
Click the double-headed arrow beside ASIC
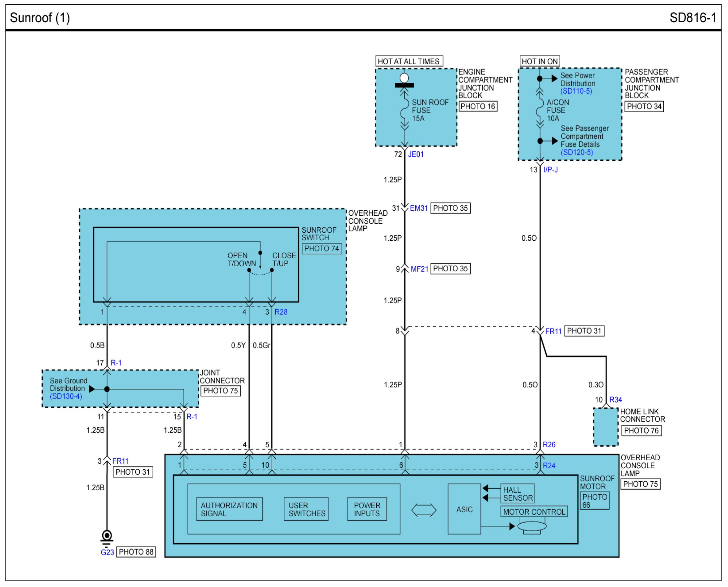pos(424,509)
